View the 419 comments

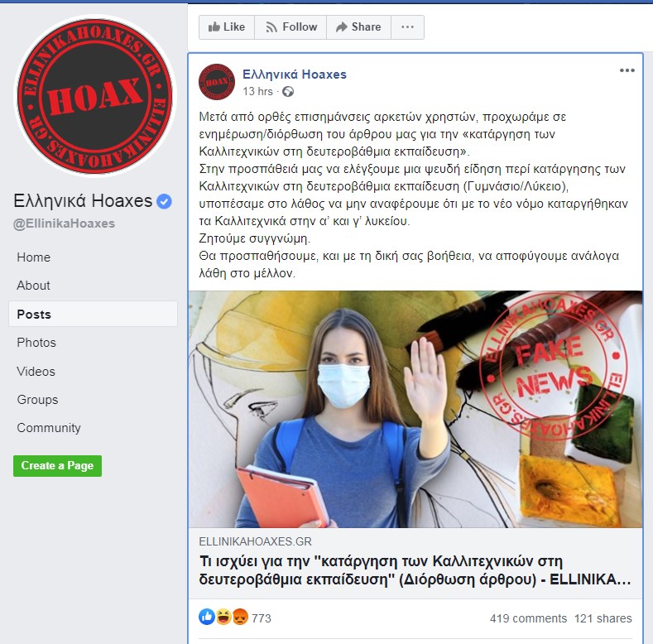click(x=528, y=618)
